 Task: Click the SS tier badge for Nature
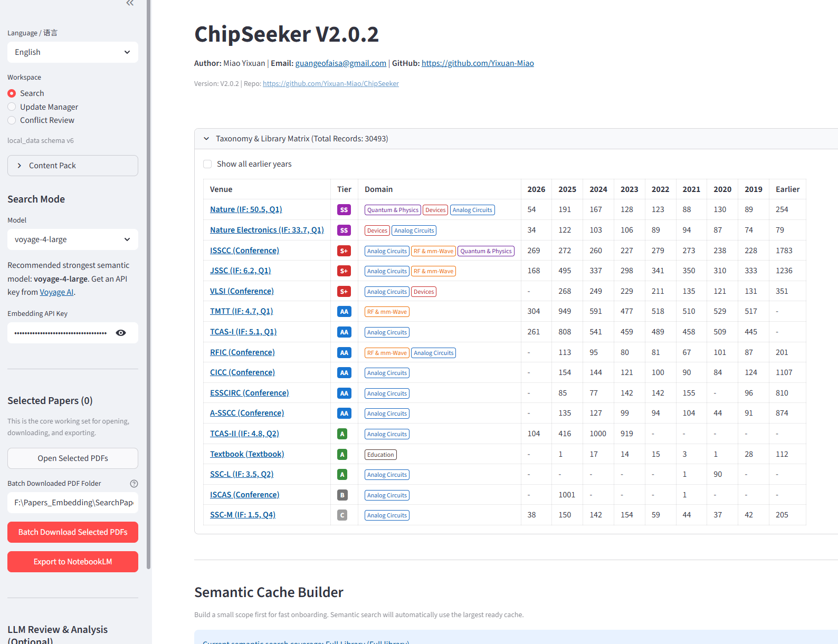click(x=344, y=210)
